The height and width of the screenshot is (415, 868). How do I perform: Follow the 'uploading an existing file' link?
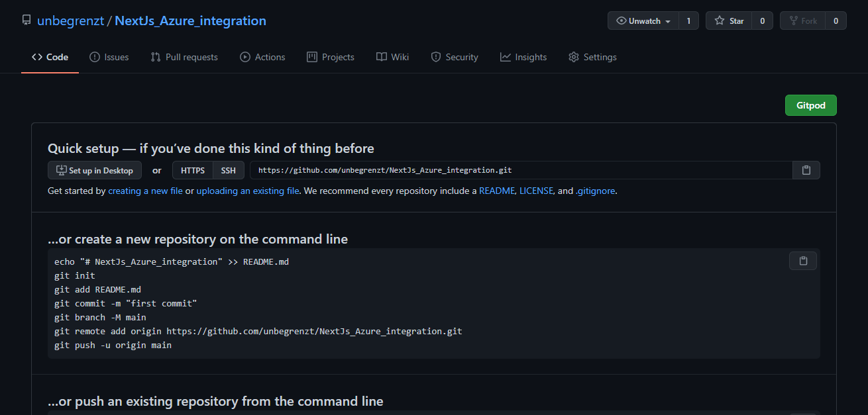[x=247, y=191]
